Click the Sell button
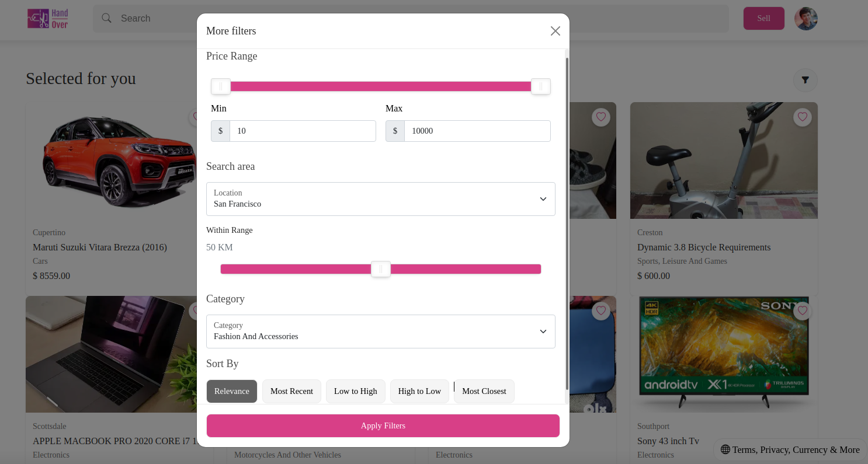This screenshot has width=868, height=464. tap(763, 18)
